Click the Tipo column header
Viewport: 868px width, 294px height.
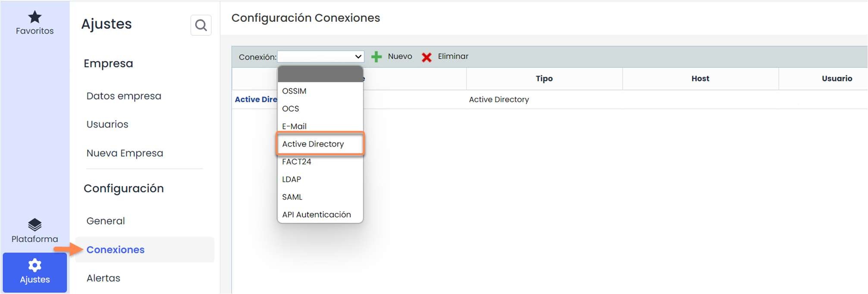[544, 78]
